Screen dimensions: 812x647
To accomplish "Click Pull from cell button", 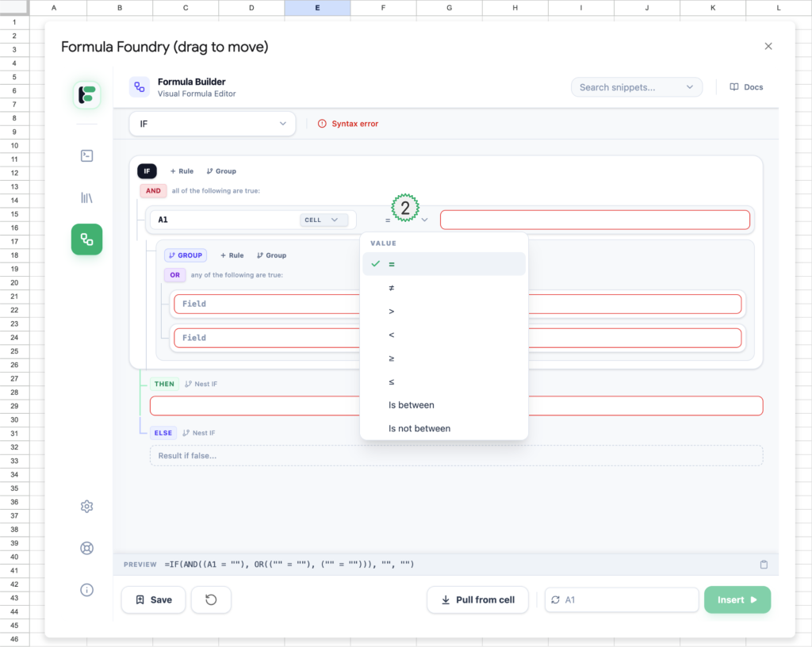I will click(x=477, y=600).
